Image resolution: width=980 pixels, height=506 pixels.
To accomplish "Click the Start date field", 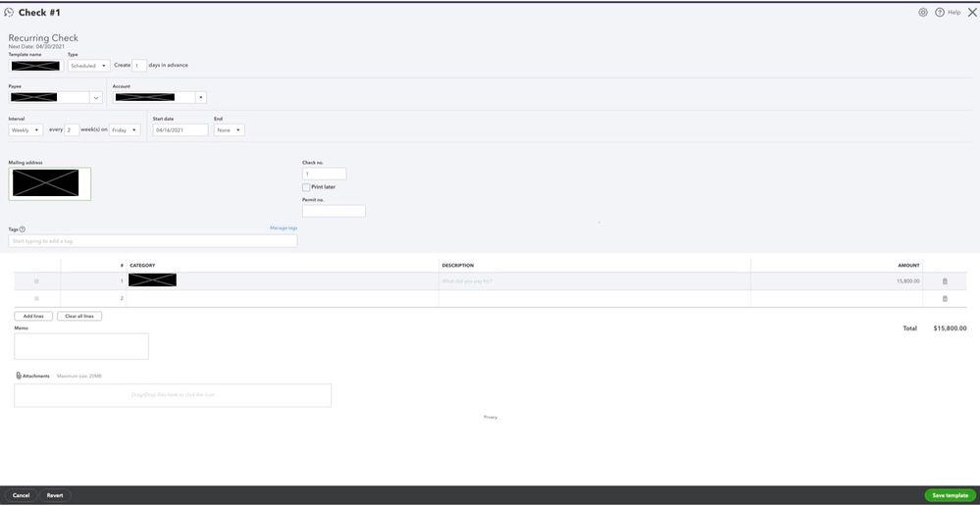I will click(180, 130).
